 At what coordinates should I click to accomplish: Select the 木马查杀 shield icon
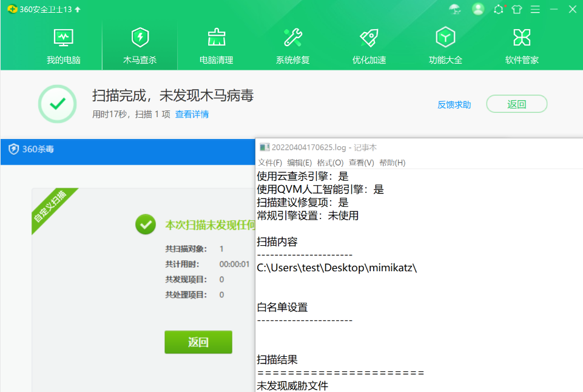140,38
